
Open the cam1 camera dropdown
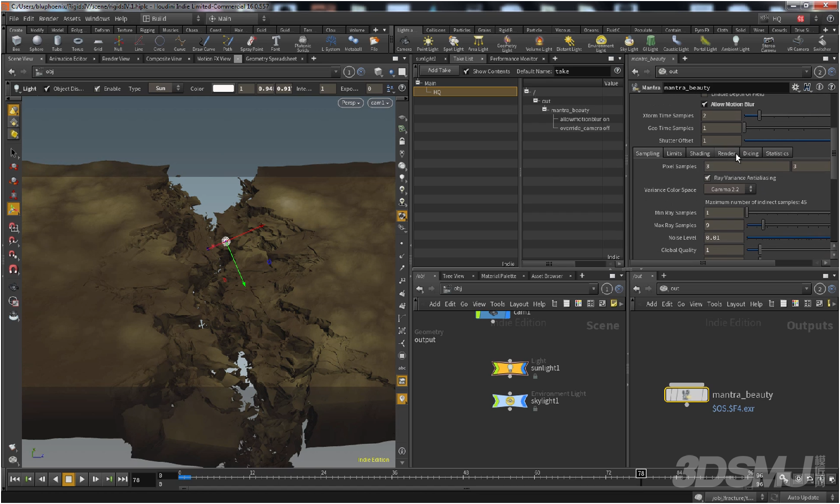pyautogui.click(x=380, y=103)
